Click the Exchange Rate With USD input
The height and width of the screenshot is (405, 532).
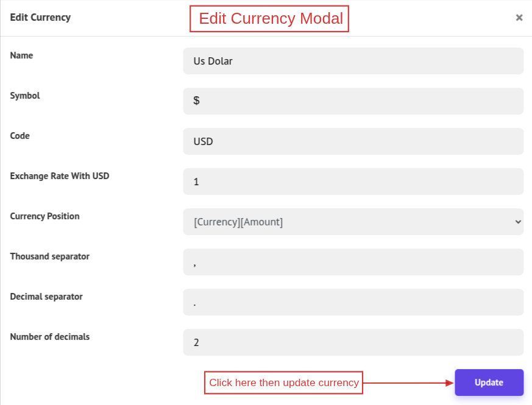(353, 181)
